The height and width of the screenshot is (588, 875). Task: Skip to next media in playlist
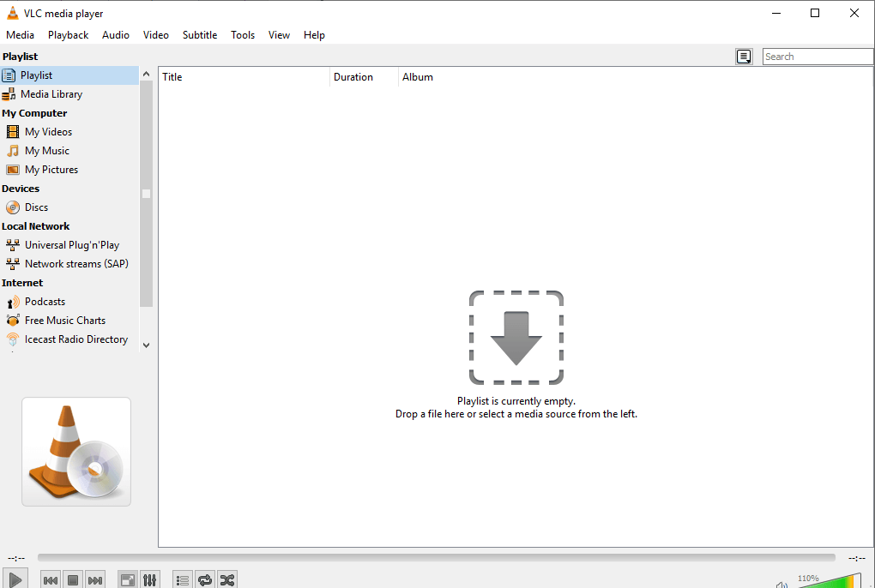(95, 580)
